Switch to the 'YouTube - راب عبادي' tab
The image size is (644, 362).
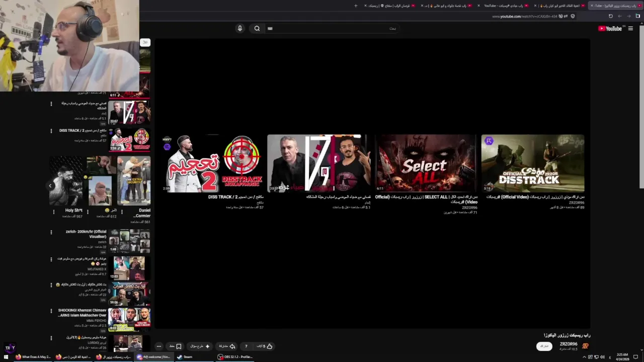tap(504, 6)
